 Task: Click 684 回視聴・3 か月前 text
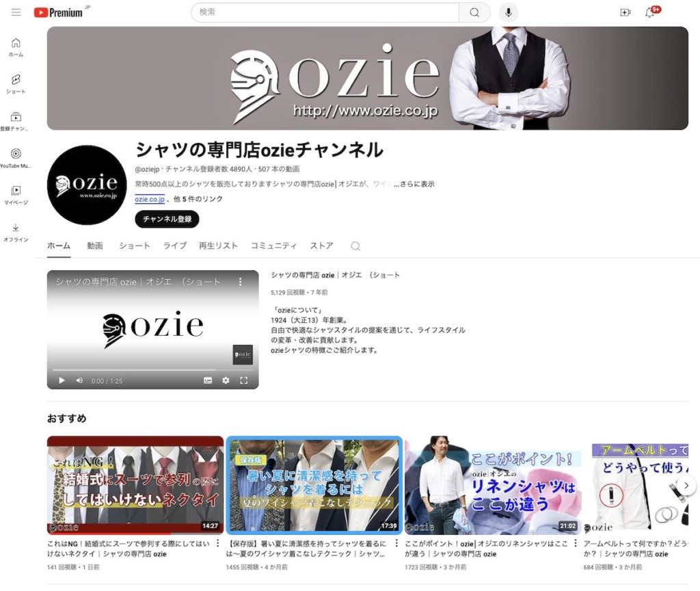612,567
